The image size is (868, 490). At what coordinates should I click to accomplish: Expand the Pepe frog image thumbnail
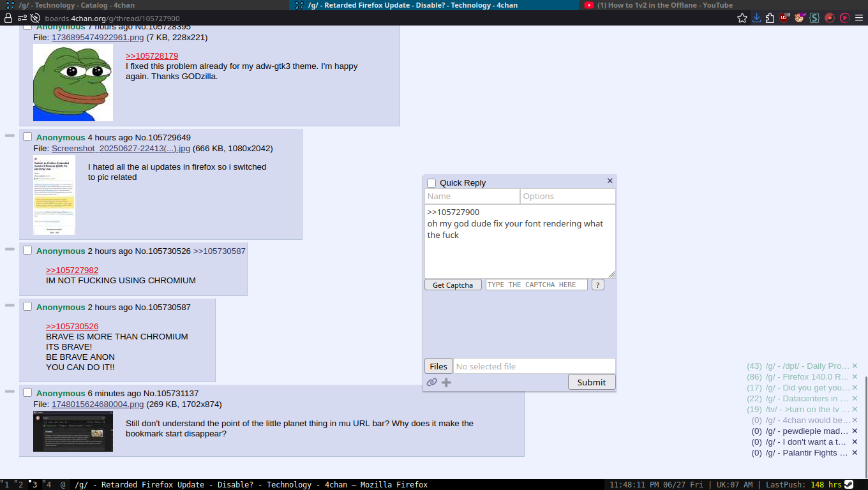pos(73,82)
